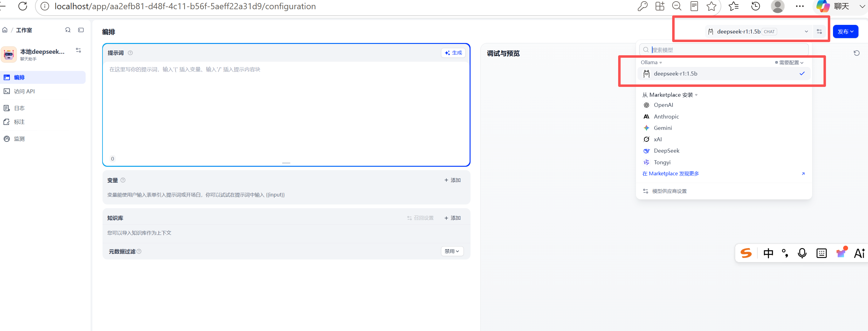
Task: Open the Sogou skin shirt icon
Action: (841, 252)
